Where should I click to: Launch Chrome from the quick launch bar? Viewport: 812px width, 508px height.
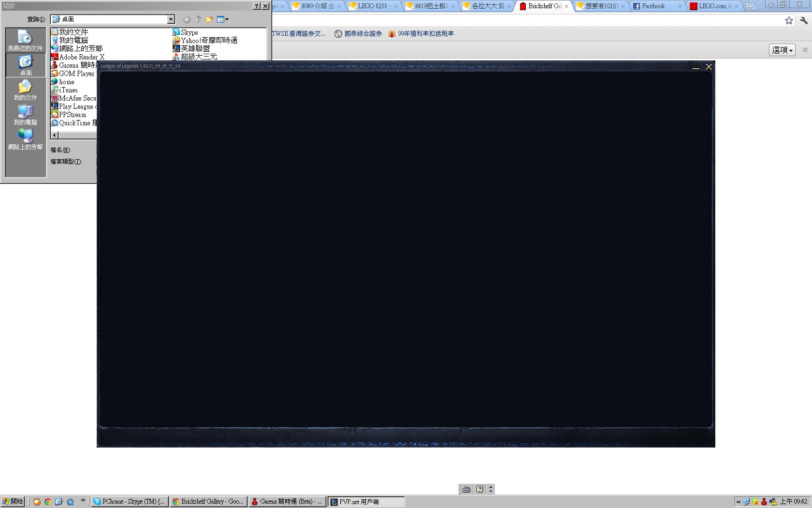48,502
